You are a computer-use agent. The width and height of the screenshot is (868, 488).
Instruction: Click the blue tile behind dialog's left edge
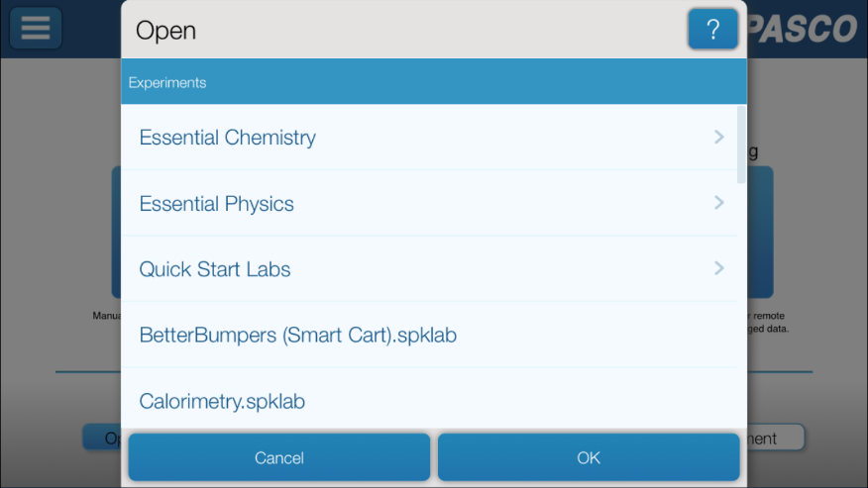tap(116, 232)
